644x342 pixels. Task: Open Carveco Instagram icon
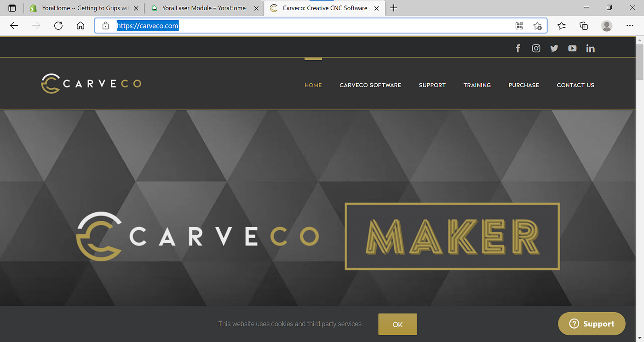[x=536, y=48]
